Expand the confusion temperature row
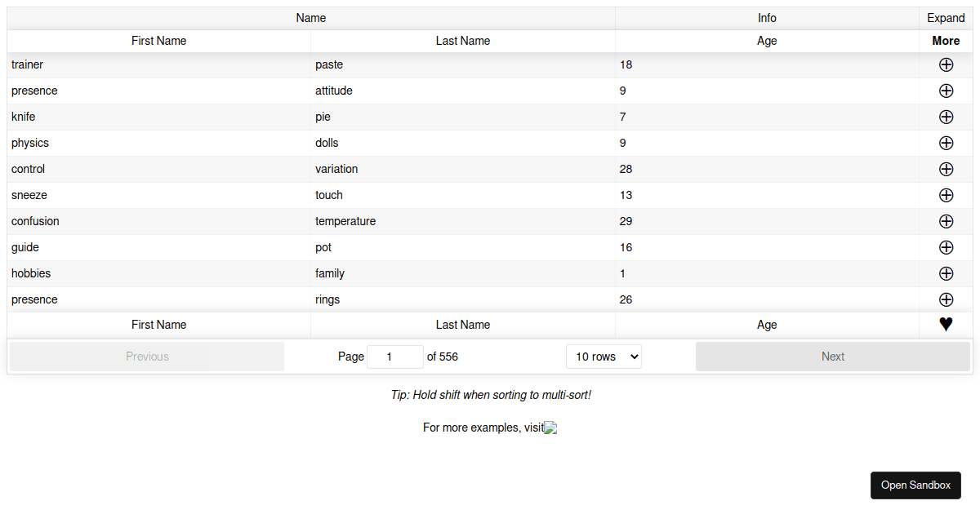Screen dimensions: 980x514 click(946, 221)
